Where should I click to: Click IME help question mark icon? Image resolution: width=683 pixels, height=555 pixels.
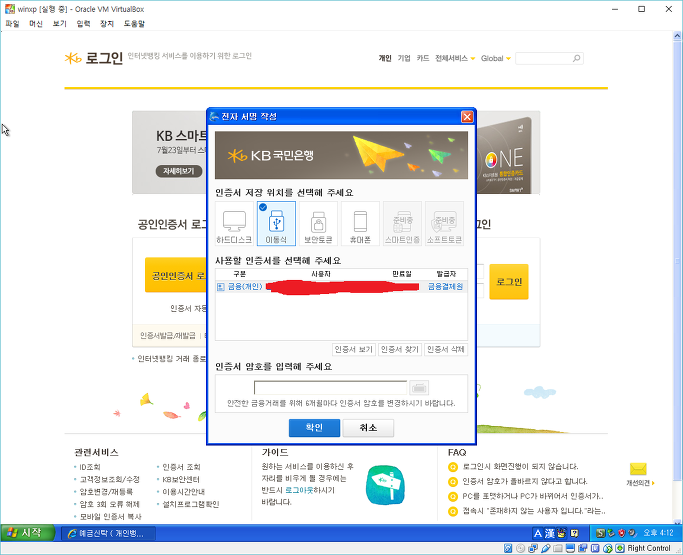click(x=574, y=533)
